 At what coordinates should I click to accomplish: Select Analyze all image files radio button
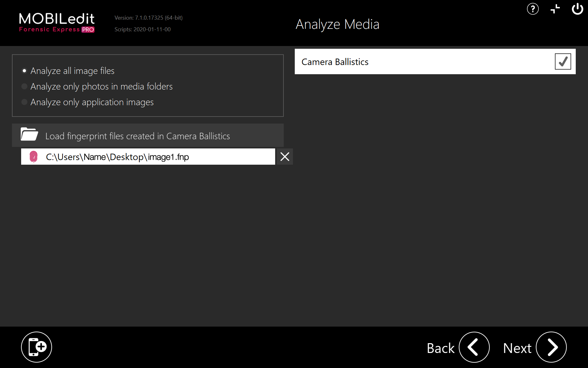[x=25, y=71]
